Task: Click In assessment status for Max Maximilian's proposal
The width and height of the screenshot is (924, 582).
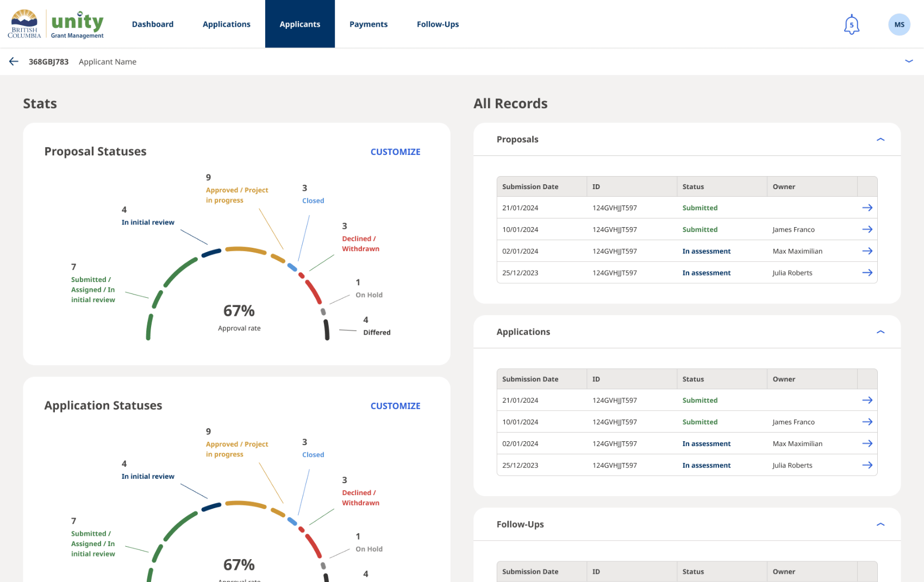Action: click(706, 251)
